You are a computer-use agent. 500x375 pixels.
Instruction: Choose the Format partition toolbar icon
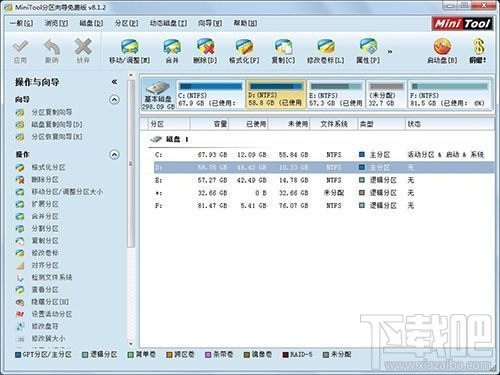(244, 47)
